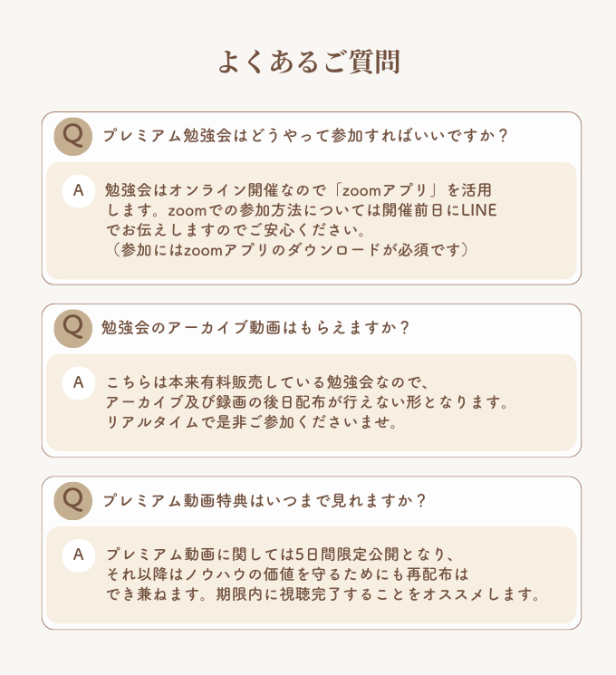The height and width of the screenshot is (675, 616).
Task: Click the line recommending 期限内に視聴完了
Action: [x=323, y=594]
